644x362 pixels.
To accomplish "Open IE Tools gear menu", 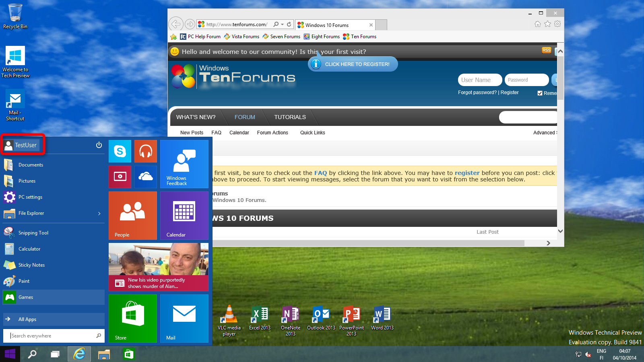I will click(x=557, y=24).
